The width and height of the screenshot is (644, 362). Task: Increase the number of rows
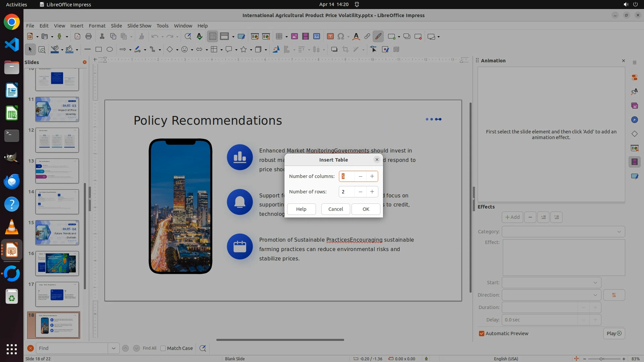click(x=372, y=192)
